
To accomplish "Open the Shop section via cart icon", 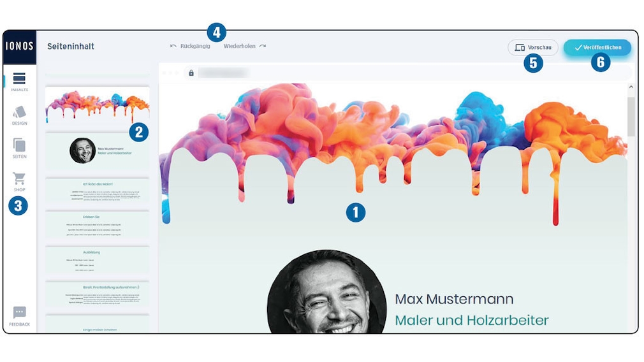I will (x=19, y=181).
